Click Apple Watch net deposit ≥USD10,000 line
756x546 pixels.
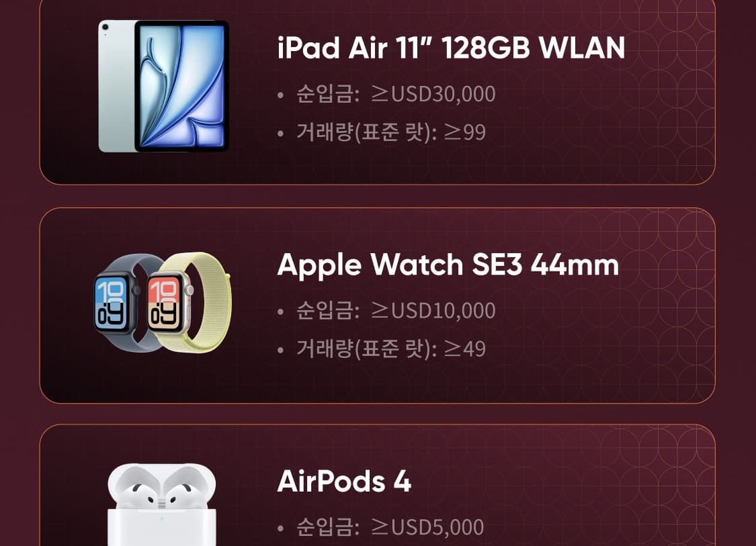(x=386, y=310)
